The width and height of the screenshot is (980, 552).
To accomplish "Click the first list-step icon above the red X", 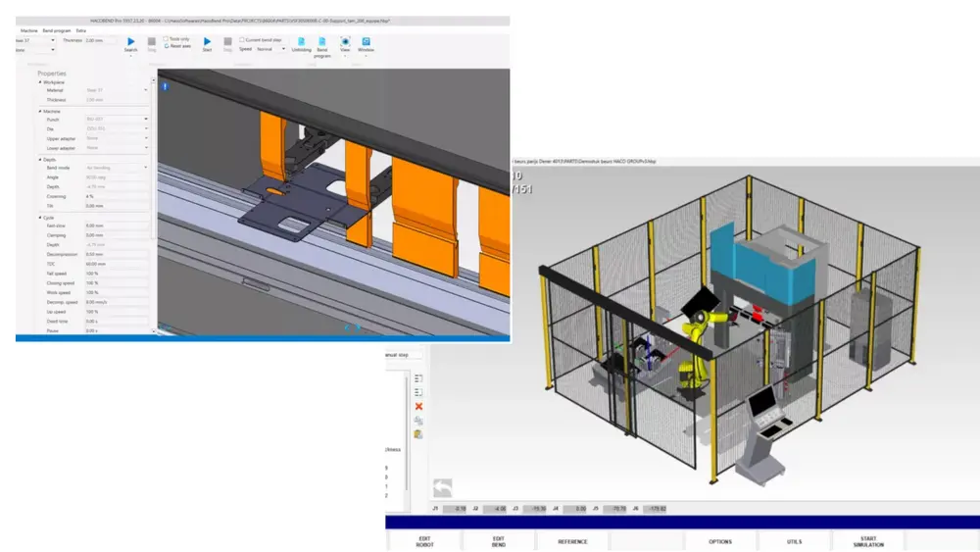I will click(418, 378).
